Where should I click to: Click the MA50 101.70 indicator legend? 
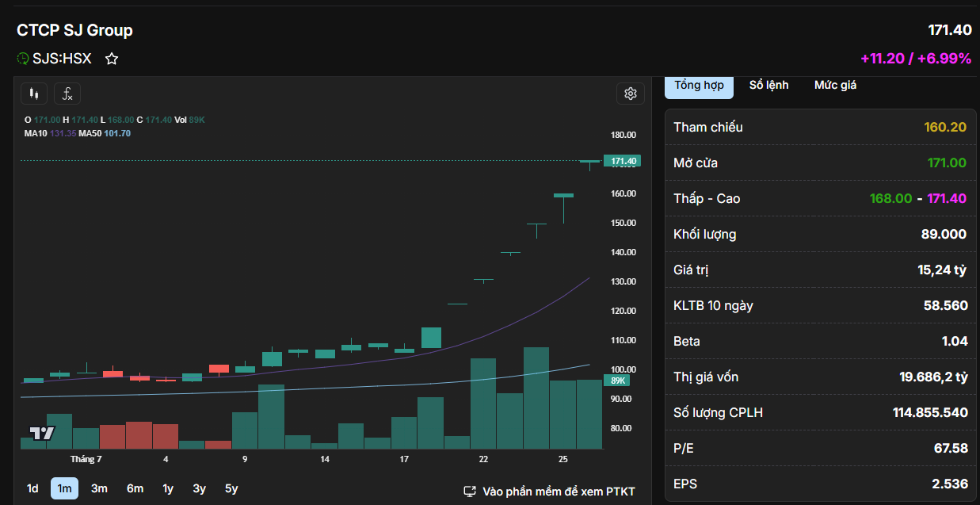point(105,133)
